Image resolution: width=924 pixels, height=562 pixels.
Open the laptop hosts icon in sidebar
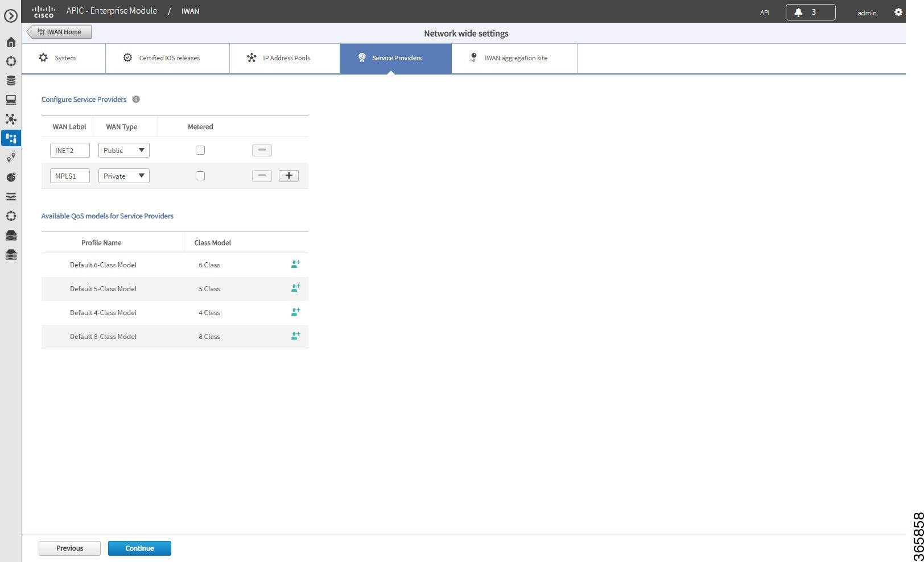pos(11,100)
